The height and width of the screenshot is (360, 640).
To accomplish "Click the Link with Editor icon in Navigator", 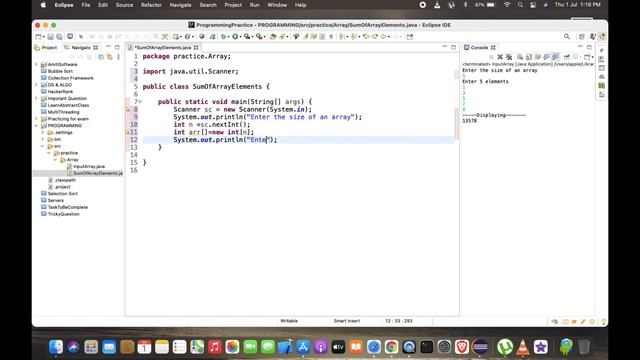I will [x=109, y=57].
